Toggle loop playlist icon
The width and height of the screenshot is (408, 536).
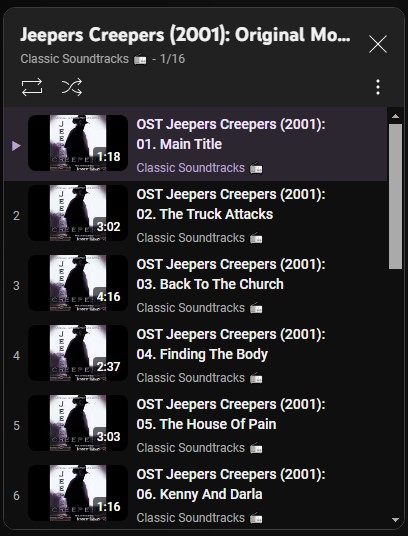(x=32, y=87)
